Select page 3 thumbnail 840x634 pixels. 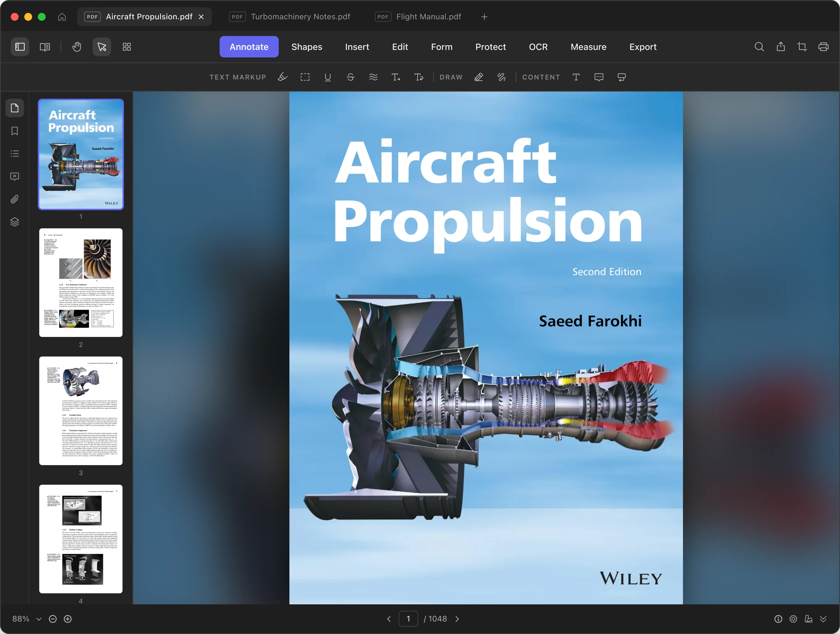[x=81, y=411]
